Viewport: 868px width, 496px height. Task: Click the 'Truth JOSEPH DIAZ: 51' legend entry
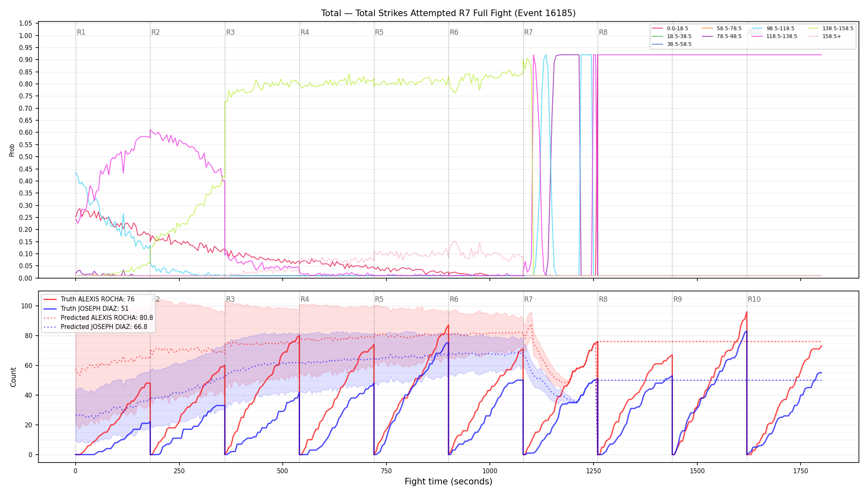(86, 309)
